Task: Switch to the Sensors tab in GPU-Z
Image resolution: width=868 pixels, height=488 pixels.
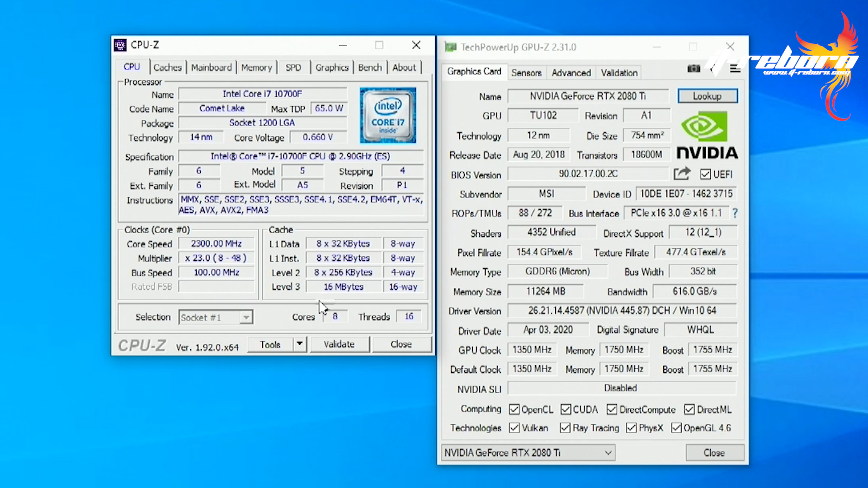Action: click(x=526, y=73)
